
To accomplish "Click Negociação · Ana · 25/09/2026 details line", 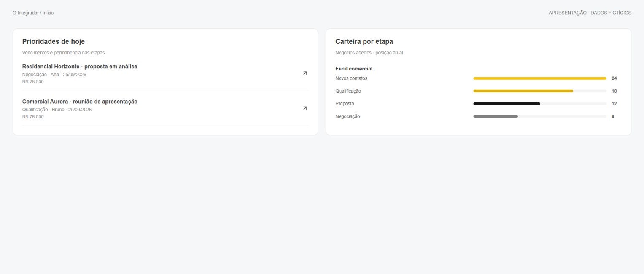I will tap(54, 75).
